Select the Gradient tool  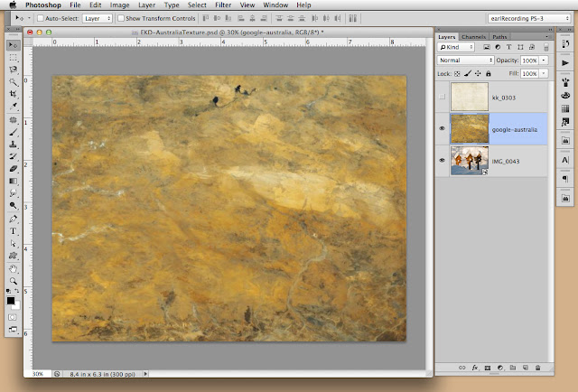coord(14,181)
